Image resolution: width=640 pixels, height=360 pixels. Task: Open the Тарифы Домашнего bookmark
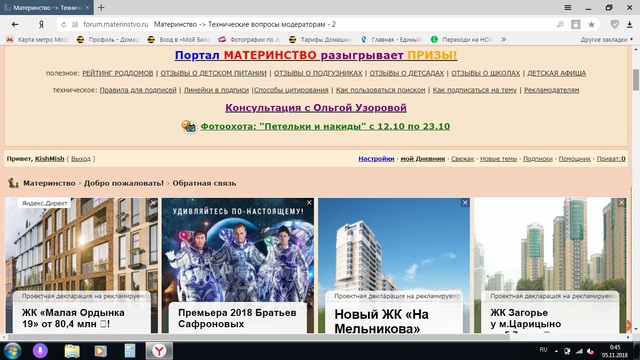tap(320, 40)
